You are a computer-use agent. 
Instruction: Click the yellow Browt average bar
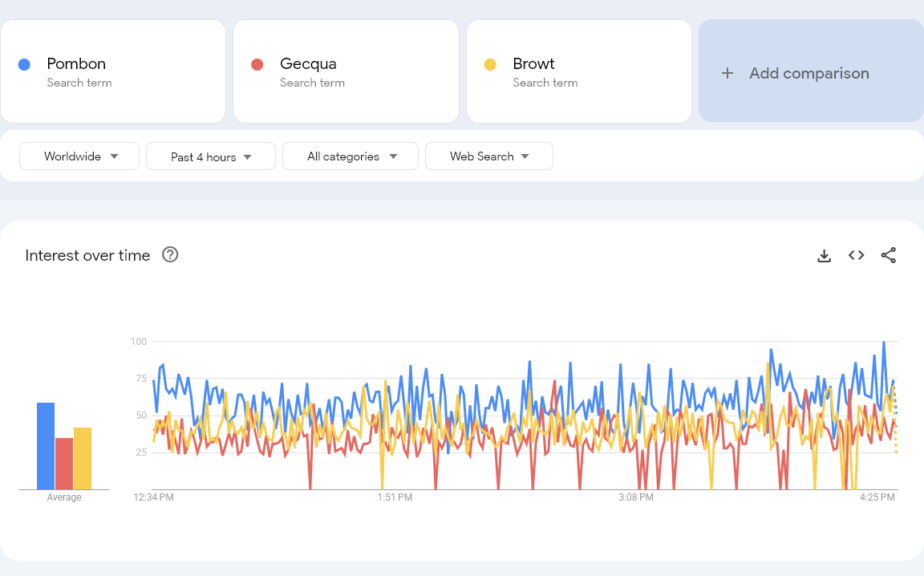83,458
